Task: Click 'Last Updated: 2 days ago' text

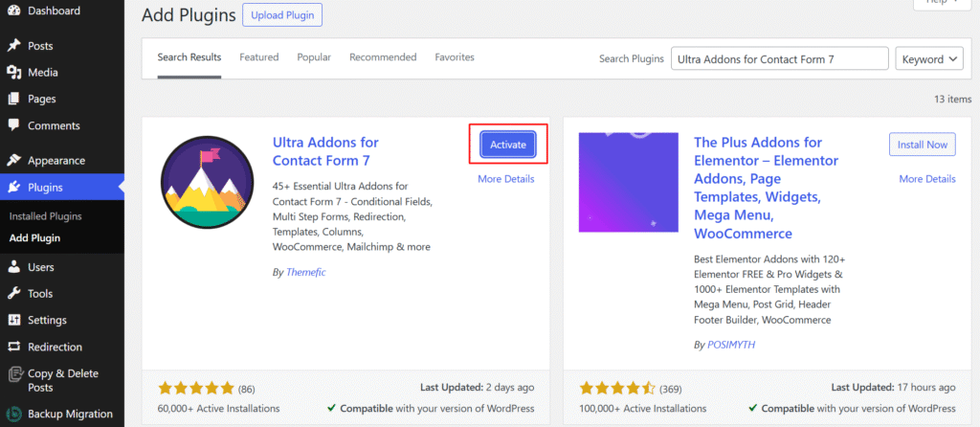Action: (x=477, y=388)
